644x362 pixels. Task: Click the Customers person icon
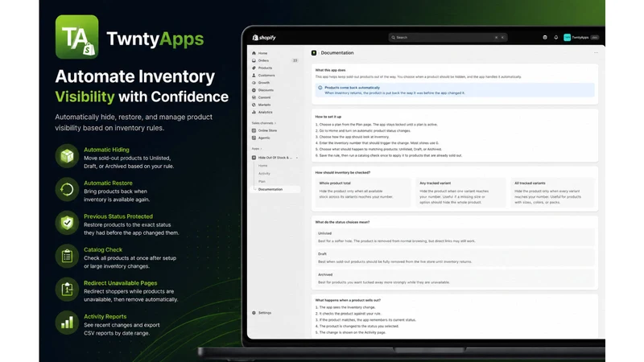254,75
